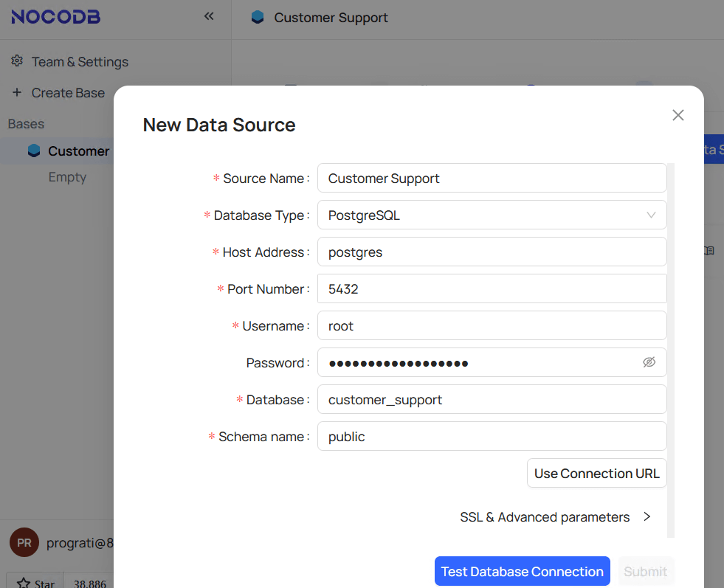724x588 pixels.
Task: Click the plus icon beside Create Base
Action: click(17, 93)
